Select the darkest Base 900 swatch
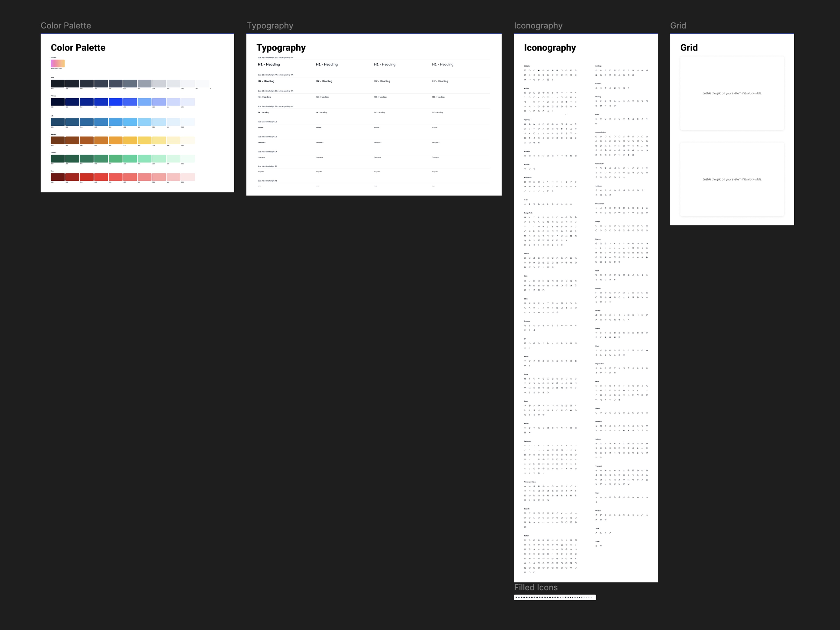Viewport: 840px width, 630px height. (x=58, y=83)
